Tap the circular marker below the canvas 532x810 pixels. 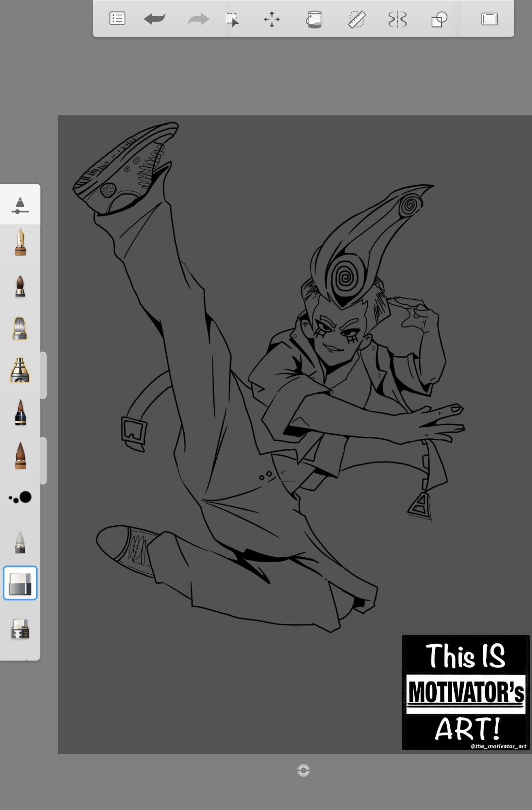[303, 770]
